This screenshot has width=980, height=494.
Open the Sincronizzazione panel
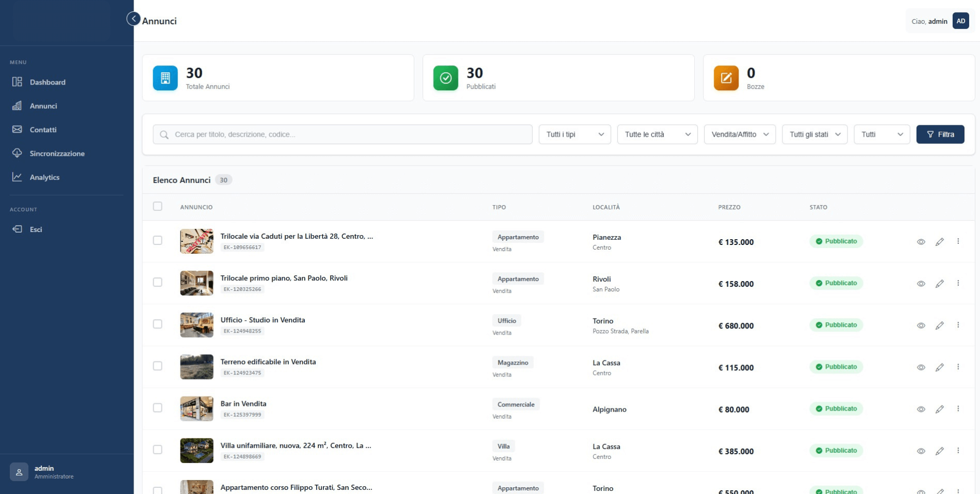[x=57, y=153]
